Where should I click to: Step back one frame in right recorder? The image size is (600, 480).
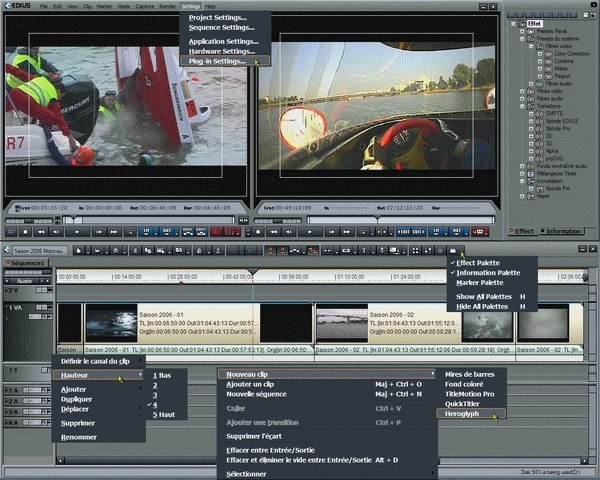[289, 232]
